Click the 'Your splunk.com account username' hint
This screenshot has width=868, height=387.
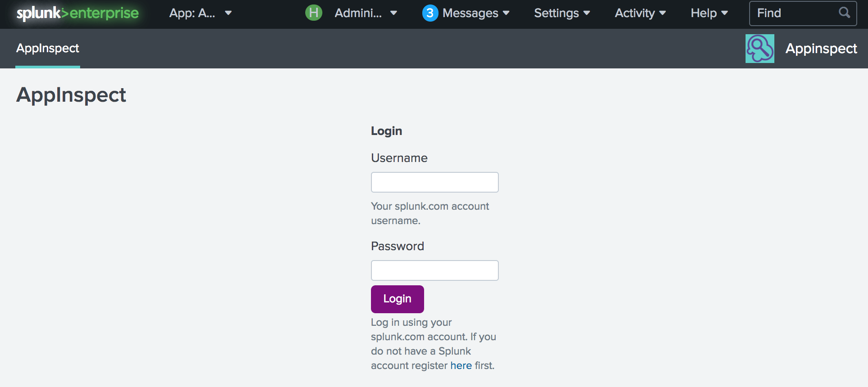(x=430, y=213)
